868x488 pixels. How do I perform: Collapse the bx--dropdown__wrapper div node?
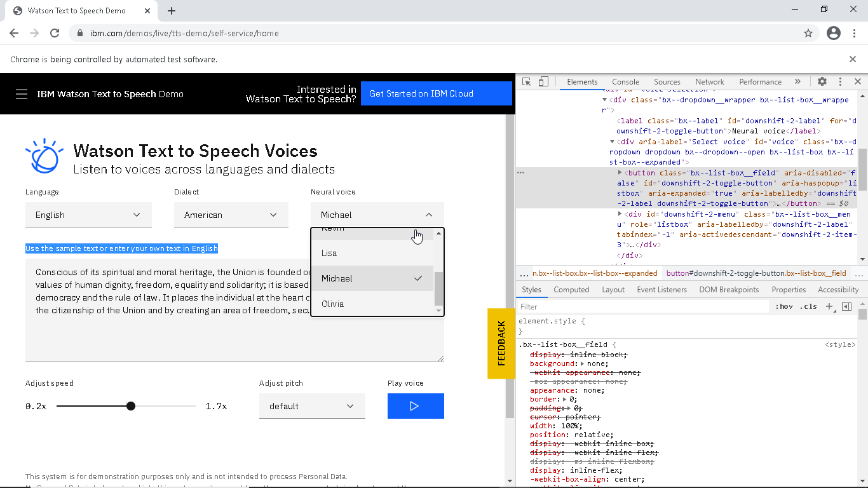[x=604, y=100]
